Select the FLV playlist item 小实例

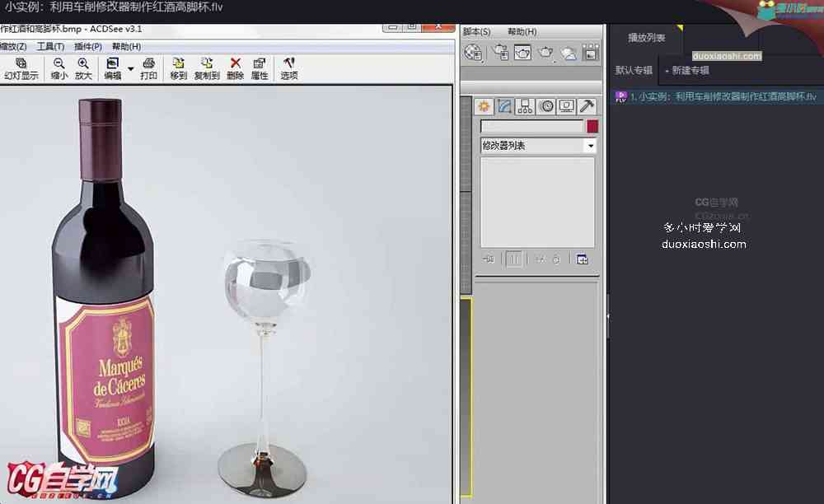click(717, 96)
